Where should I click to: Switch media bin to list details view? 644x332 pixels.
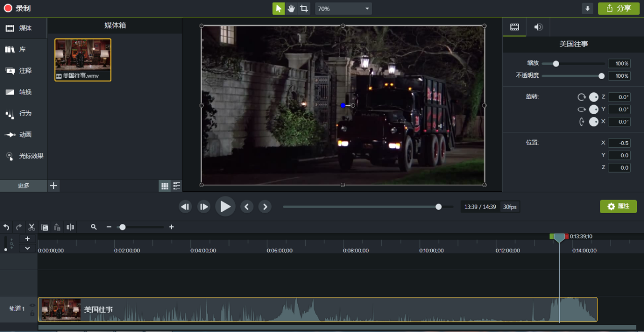pyautogui.click(x=176, y=186)
